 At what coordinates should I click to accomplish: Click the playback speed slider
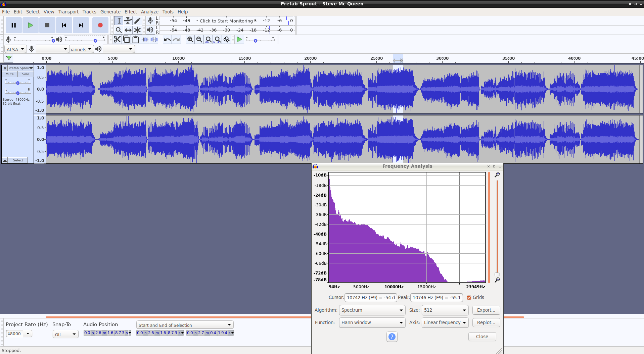click(x=260, y=40)
